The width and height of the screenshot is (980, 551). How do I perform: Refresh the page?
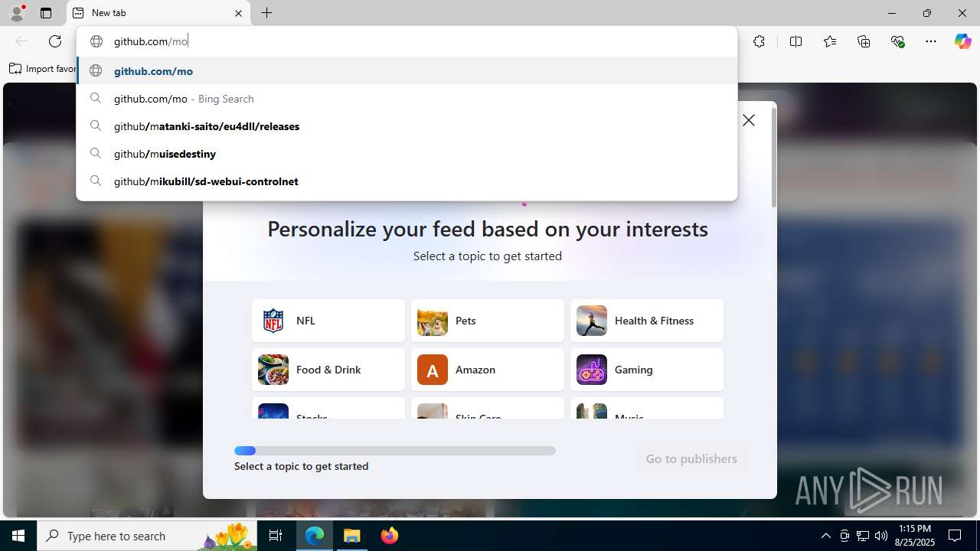pyautogui.click(x=55, y=41)
